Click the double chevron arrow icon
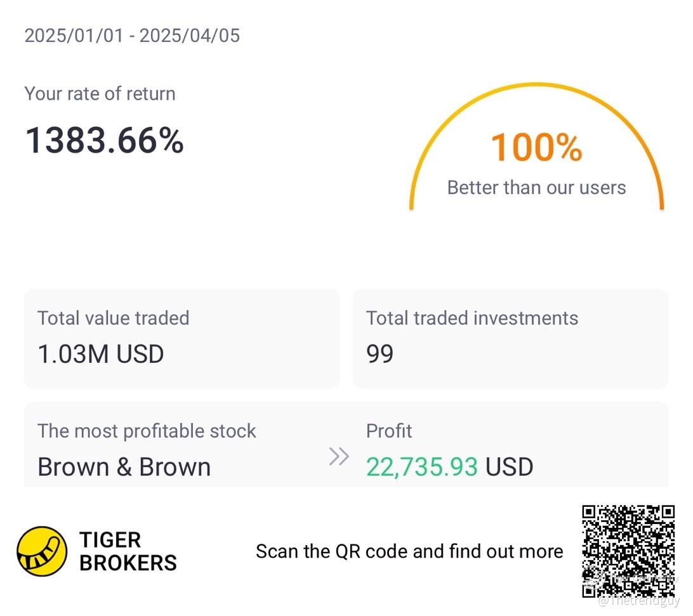 [x=339, y=457]
